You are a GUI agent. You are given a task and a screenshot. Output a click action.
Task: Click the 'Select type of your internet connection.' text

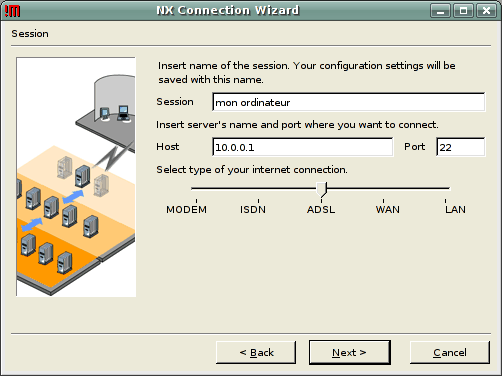point(252,170)
